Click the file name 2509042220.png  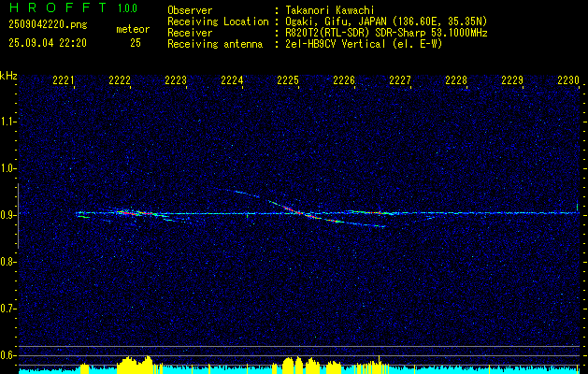click(48, 25)
